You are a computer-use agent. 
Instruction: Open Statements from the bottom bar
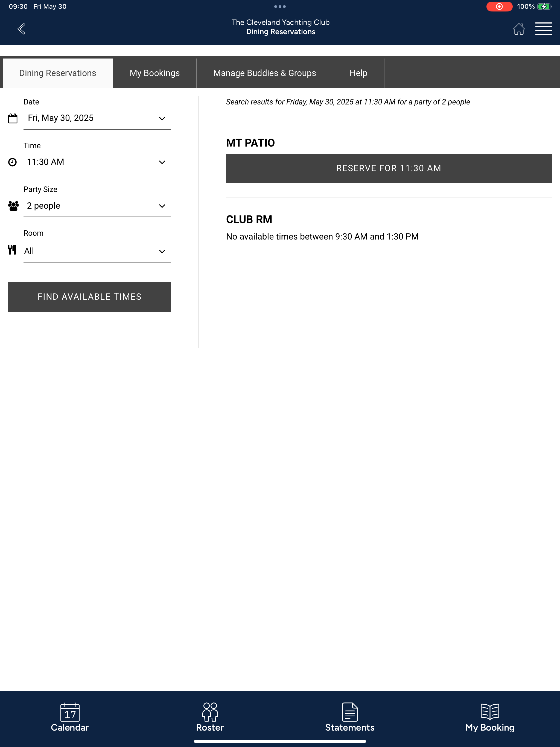click(349, 717)
